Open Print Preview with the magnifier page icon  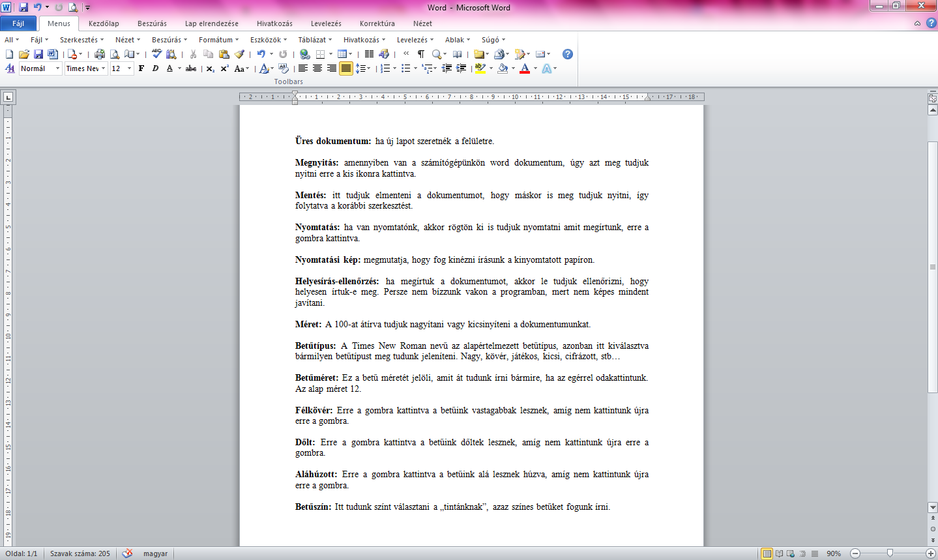coord(115,54)
